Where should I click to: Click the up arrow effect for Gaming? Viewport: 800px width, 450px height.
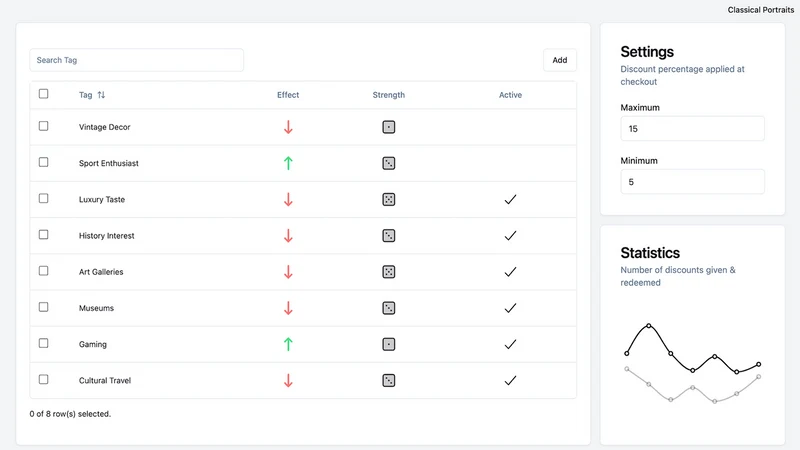[288, 344]
